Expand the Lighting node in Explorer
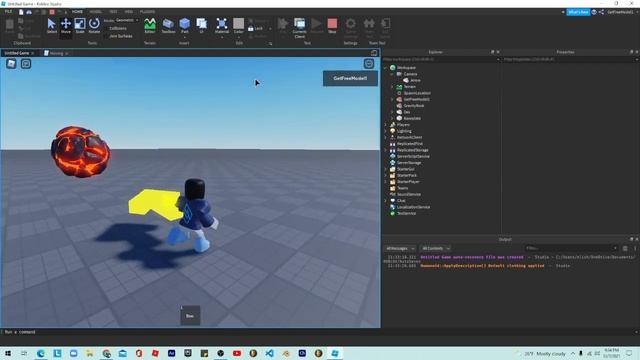640x360 pixels. click(x=386, y=131)
